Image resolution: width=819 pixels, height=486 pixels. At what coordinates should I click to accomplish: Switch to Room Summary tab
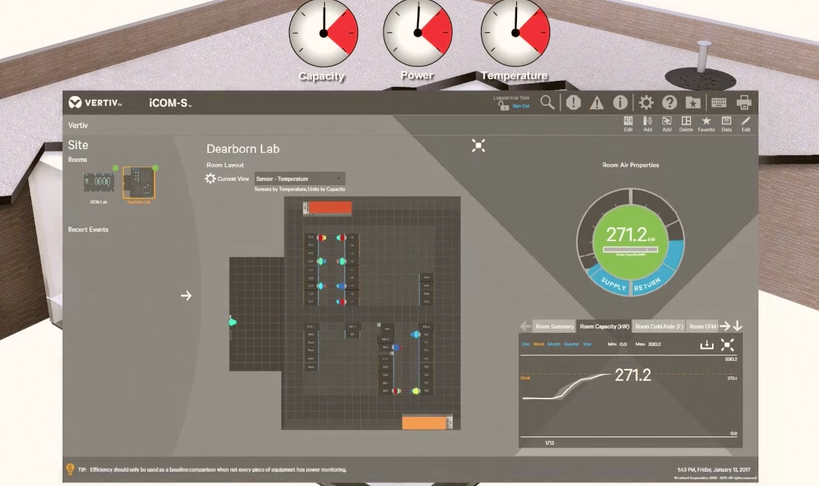coord(554,326)
